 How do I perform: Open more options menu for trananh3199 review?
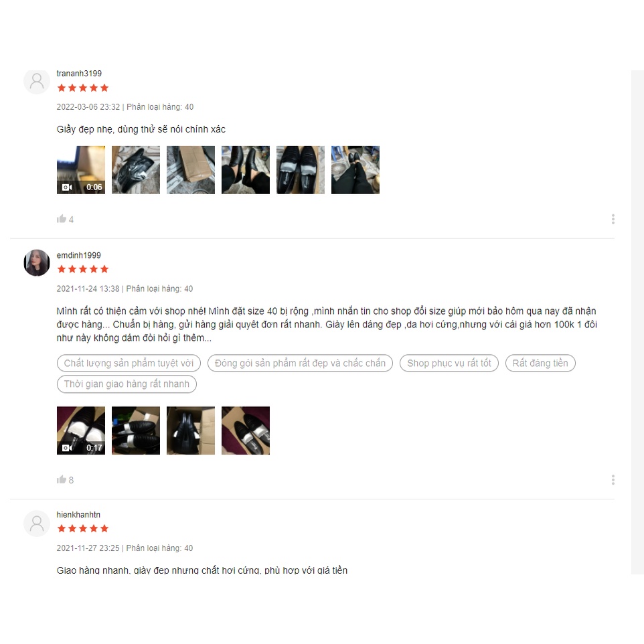tap(613, 219)
